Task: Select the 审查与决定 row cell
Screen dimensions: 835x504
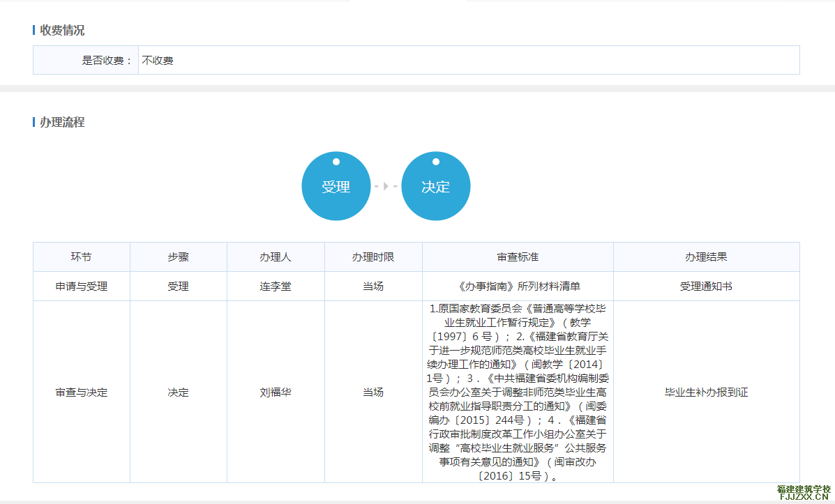Action: pos(81,392)
